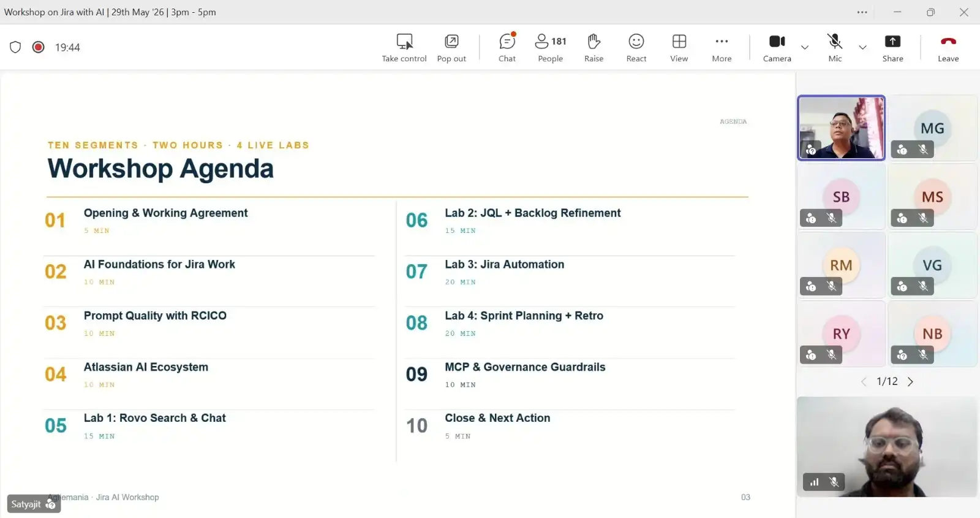Select the NB participant avatar
This screenshot has width=980, height=518.
[932, 333]
